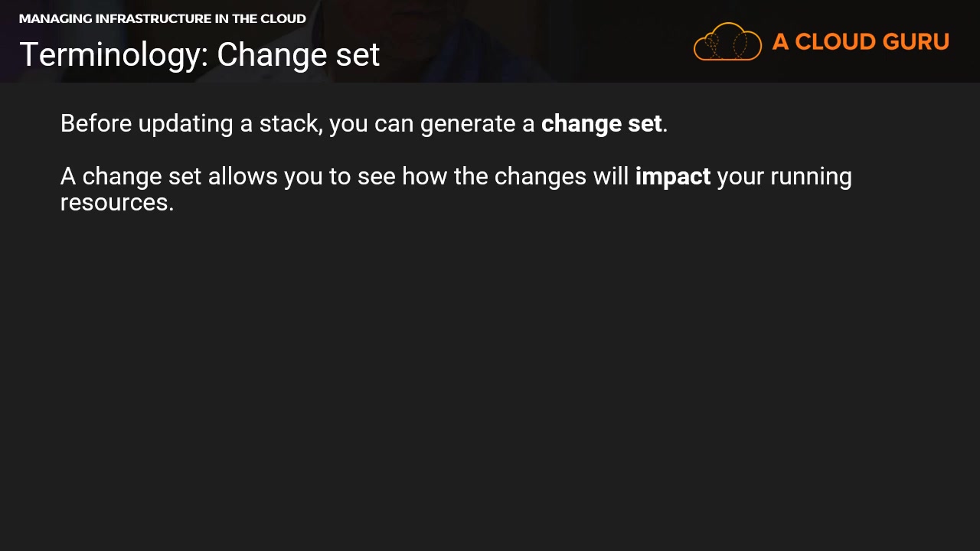Click the word "resources." on the last line

tap(117, 202)
